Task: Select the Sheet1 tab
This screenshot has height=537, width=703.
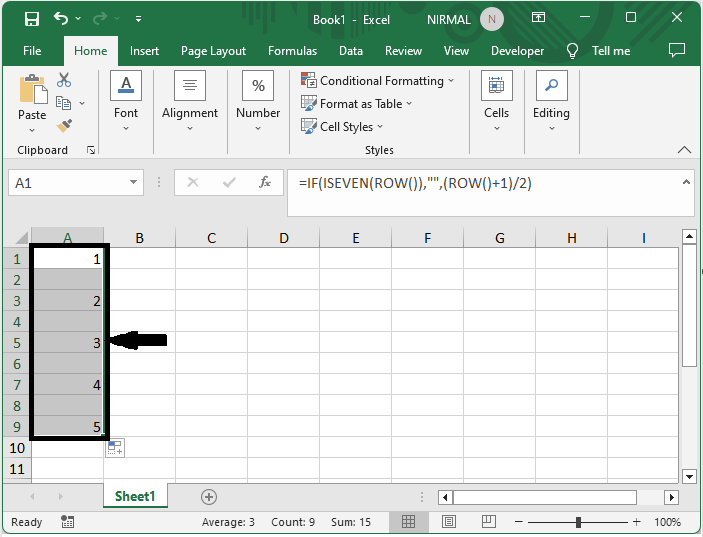Action: (135, 496)
